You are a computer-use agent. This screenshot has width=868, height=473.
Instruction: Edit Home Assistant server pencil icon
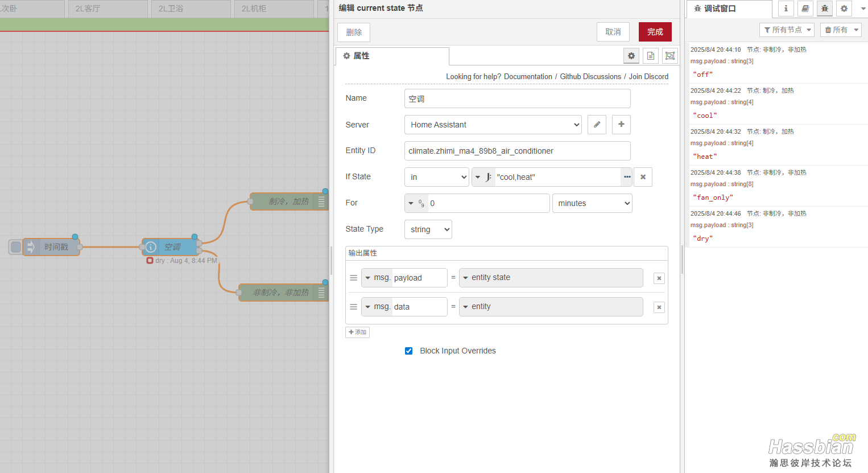[x=597, y=125]
